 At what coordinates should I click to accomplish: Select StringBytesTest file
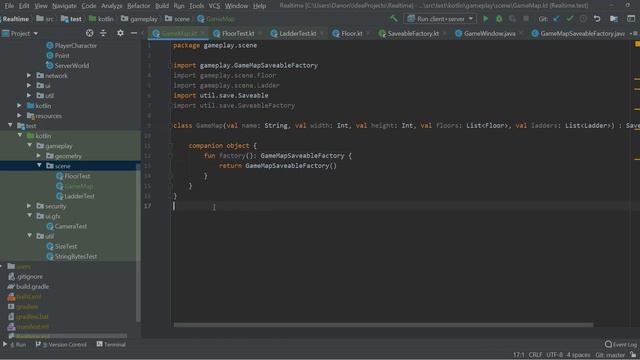76,256
